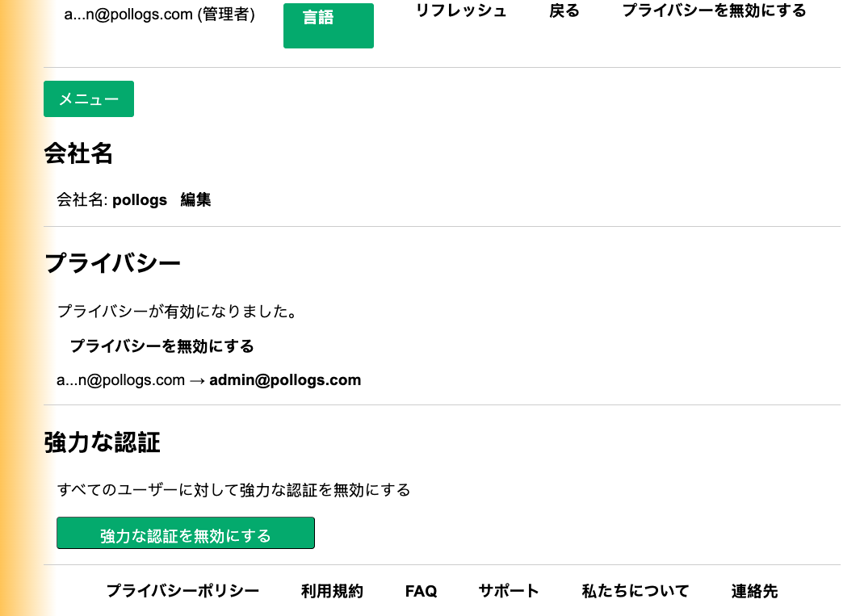This screenshot has height=616, width=860.
Task: Select the company name pollogs text
Action: coord(140,199)
